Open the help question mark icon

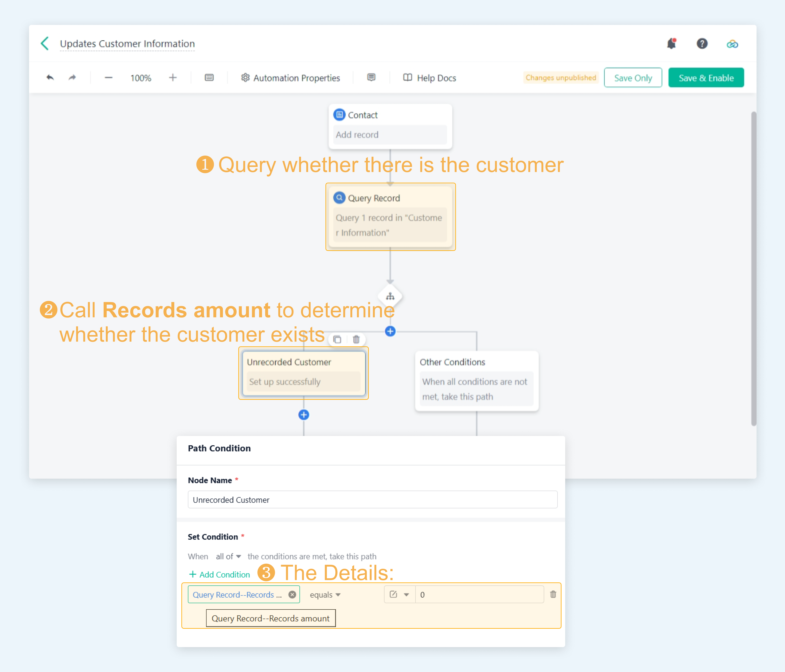point(702,44)
